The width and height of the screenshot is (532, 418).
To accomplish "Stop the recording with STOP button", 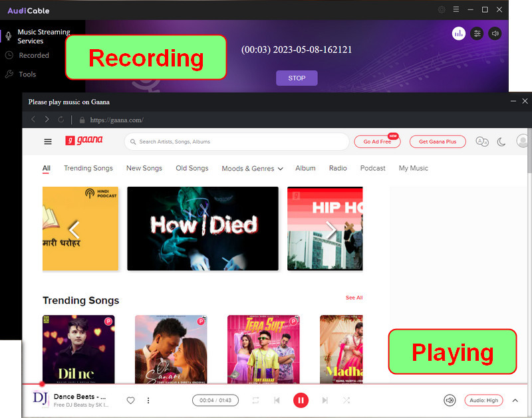I will pyautogui.click(x=297, y=78).
